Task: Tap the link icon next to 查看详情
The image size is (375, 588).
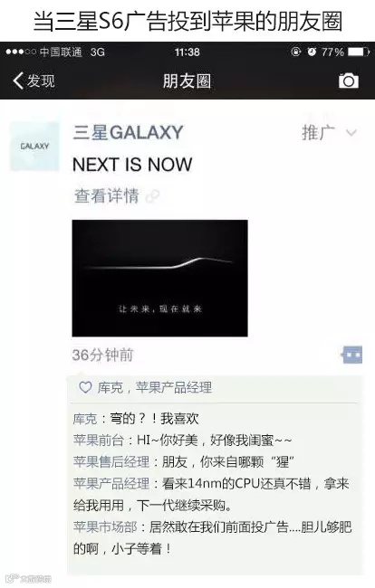Action: (152, 196)
